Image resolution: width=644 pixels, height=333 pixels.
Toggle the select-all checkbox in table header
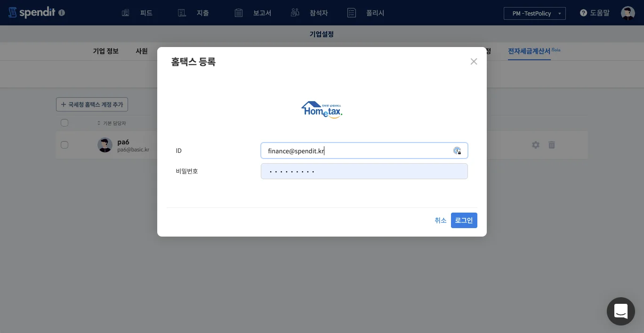[x=64, y=123]
